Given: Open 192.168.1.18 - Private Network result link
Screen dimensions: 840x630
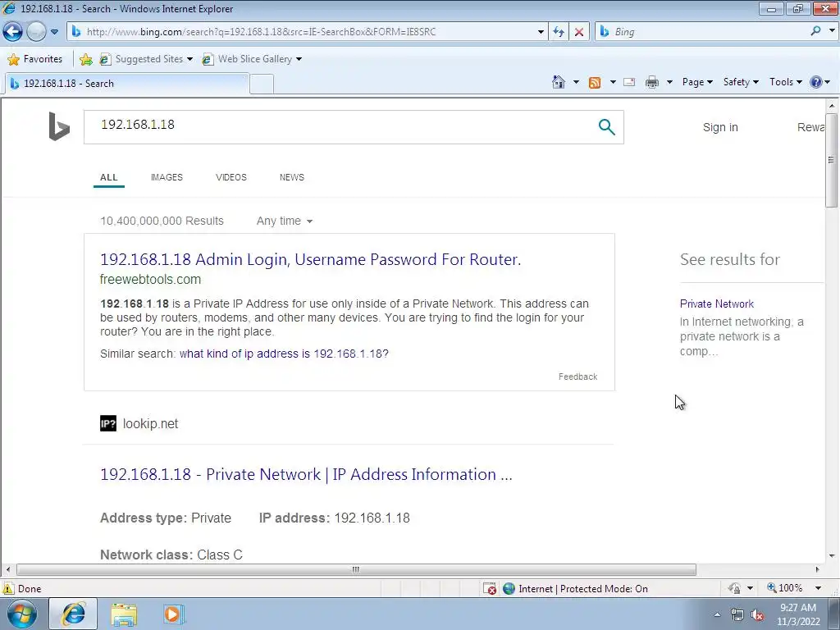Looking at the screenshot, I should tap(306, 474).
